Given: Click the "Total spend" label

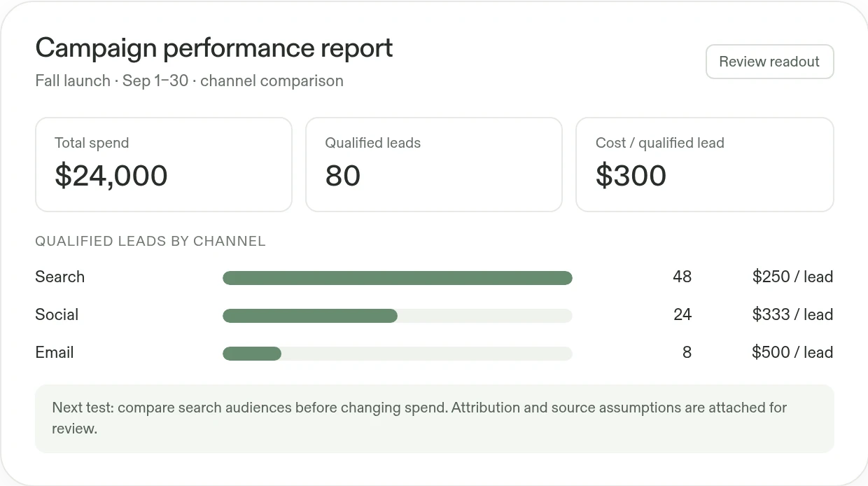Looking at the screenshot, I should (92, 143).
